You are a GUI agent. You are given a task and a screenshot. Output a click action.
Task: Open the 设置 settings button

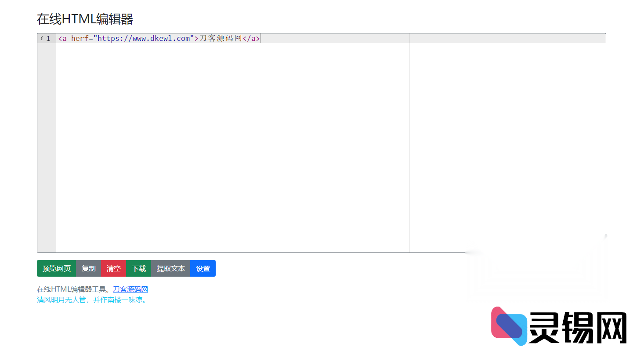pos(203,268)
